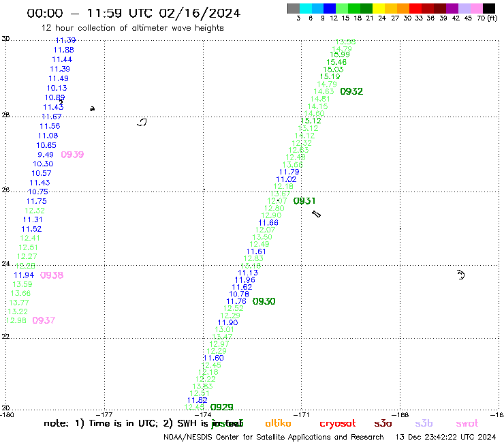Image resolution: width=504 pixels, height=443 pixels.
Task: Click the wave height value '13.83'
Action: point(202,386)
